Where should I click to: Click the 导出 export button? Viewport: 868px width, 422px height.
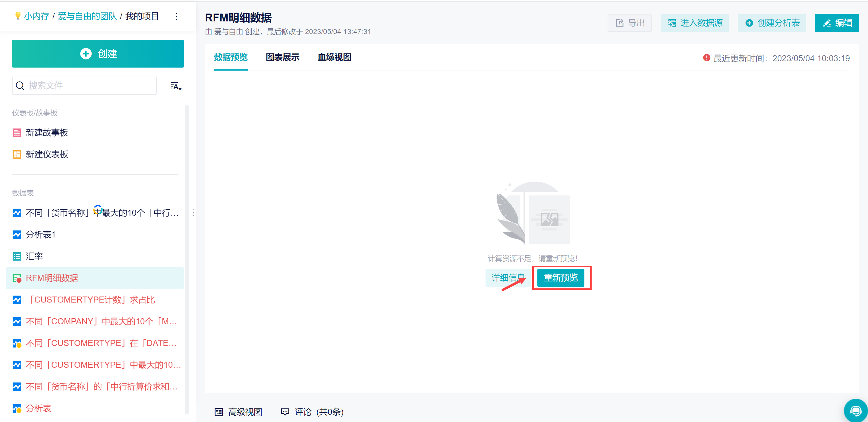[629, 23]
